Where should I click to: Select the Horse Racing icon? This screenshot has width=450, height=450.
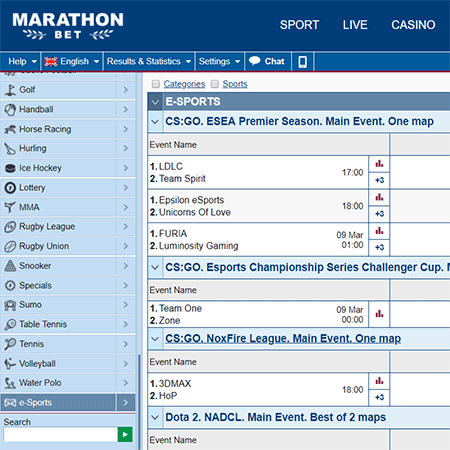[x=10, y=129]
